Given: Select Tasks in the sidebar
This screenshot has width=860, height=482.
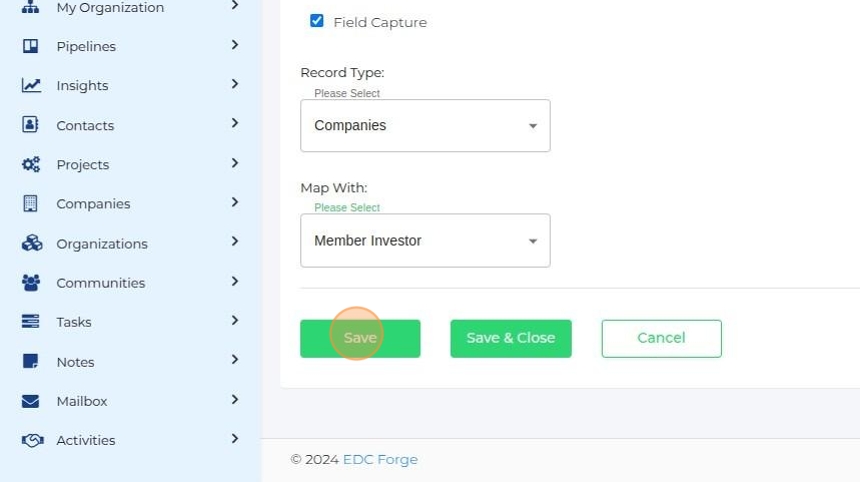Looking at the screenshot, I should 74,322.
